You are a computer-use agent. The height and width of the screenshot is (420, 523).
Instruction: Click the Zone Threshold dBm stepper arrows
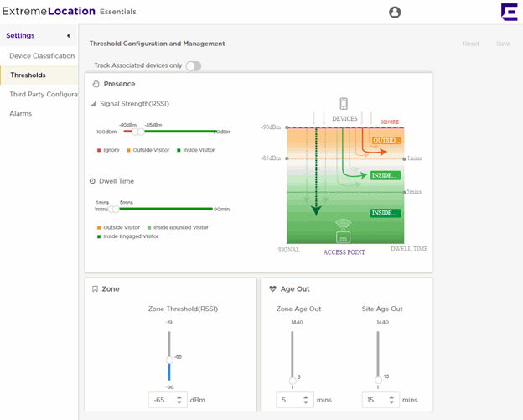pos(179,400)
